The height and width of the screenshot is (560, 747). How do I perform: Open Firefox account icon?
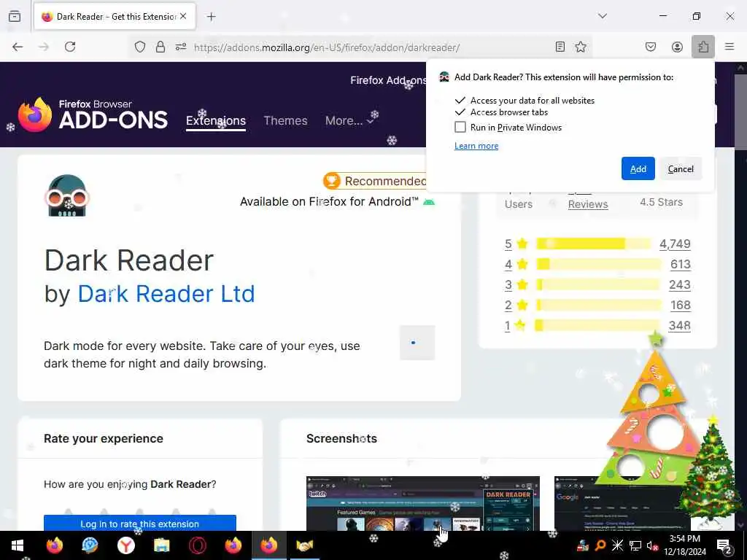[x=677, y=47]
